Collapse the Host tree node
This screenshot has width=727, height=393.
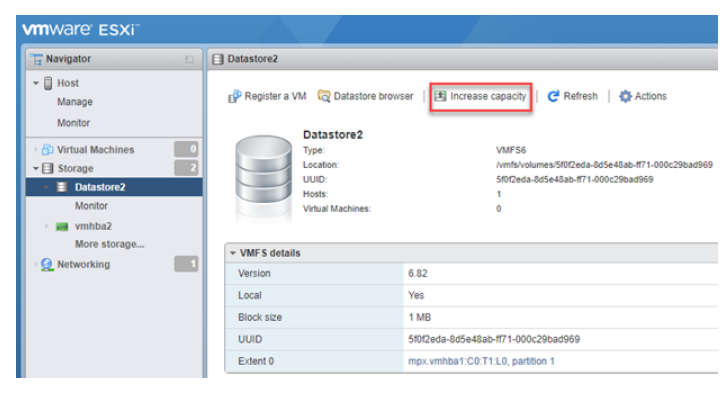tap(36, 83)
